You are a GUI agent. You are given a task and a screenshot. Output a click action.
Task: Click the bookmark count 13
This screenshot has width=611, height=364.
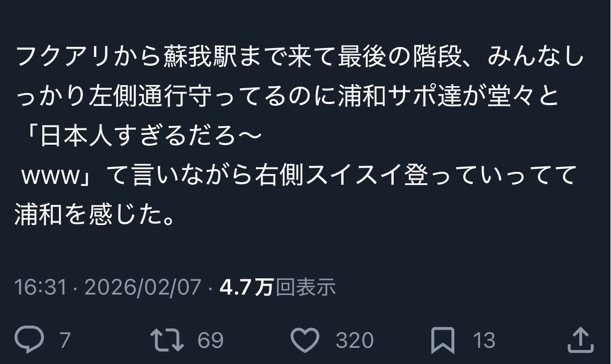(484, 340)
